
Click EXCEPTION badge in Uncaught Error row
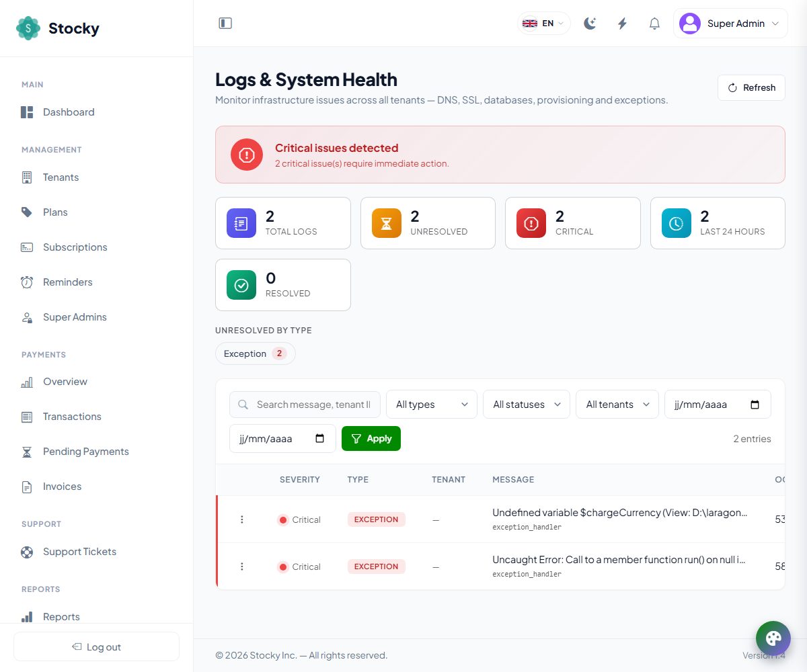tap(377, 566)
